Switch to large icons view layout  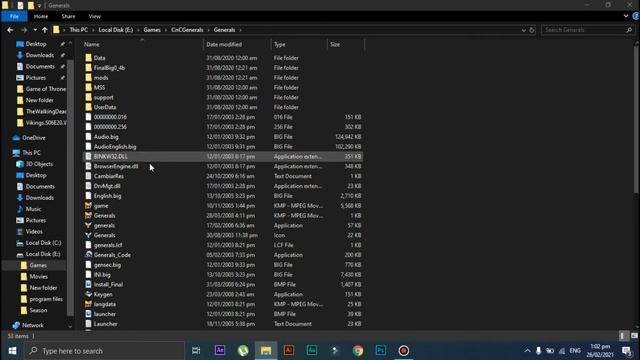(x=634, y=336)
